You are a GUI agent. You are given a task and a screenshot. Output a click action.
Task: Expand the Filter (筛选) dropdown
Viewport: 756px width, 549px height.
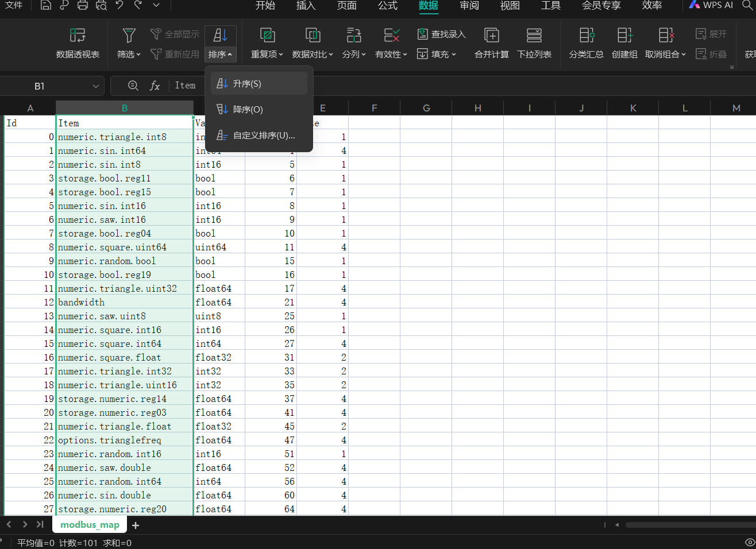129,55
